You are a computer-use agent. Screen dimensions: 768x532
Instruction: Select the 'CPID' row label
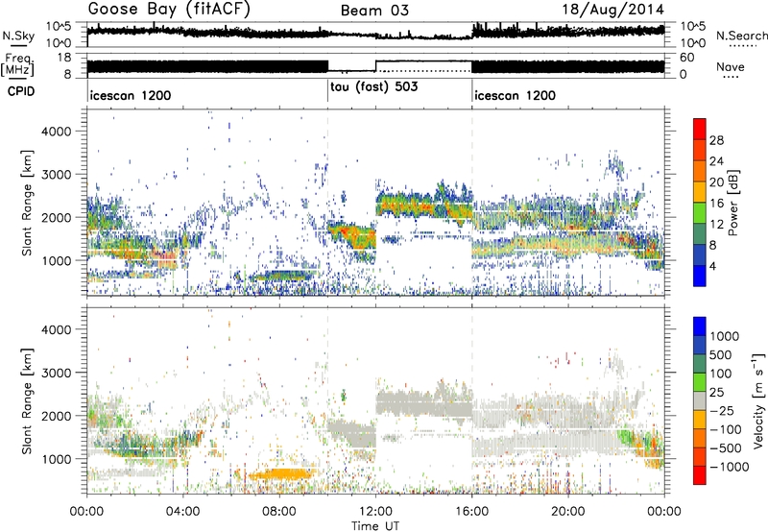(x=21, y=91)
